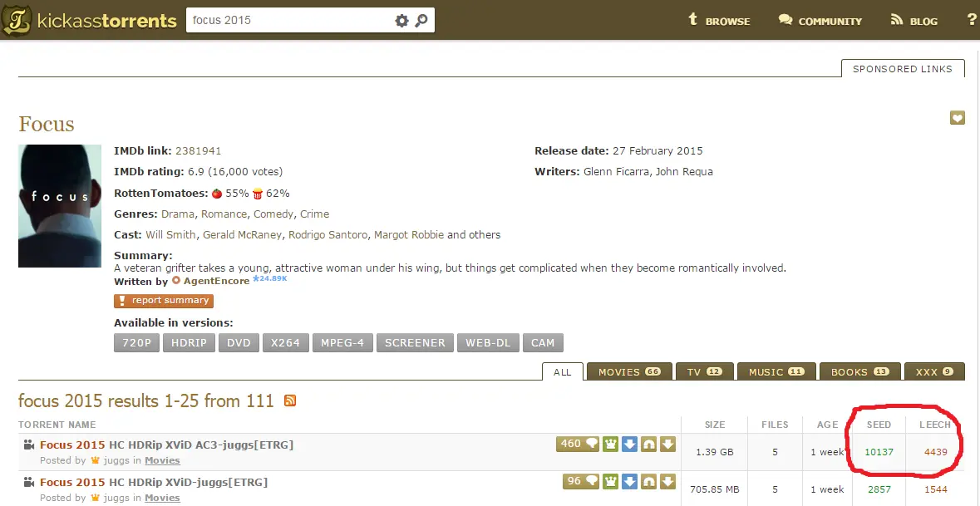Viewport: 980px width, 506px height.
Task: Click seed count 10137
Action: coord(879,452)
